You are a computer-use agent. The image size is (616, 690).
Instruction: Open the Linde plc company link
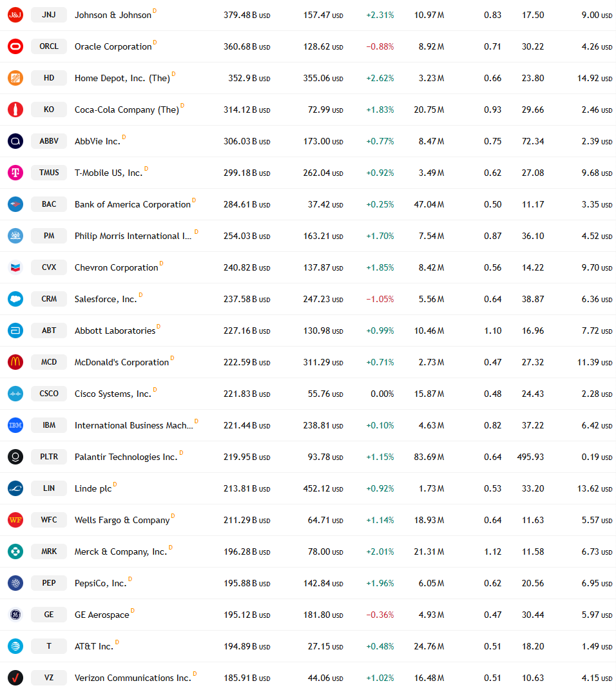pos(93,489)
